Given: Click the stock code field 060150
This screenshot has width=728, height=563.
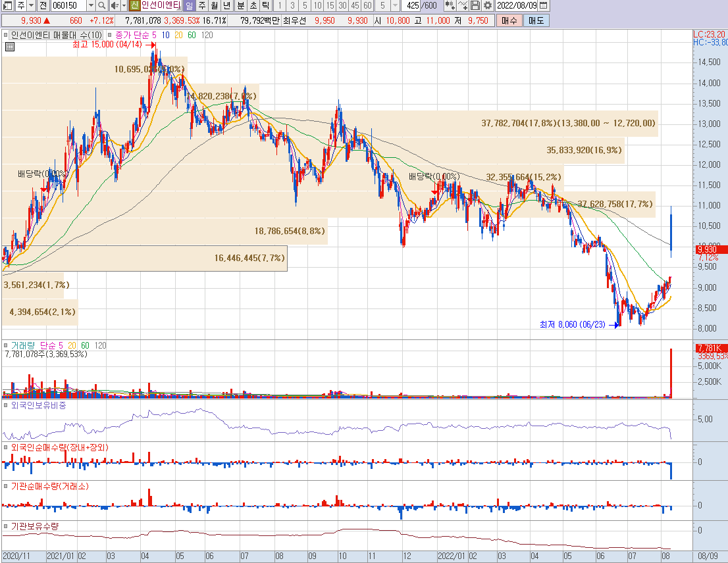Looking at the screenshot, I should [x=68, y=5].
